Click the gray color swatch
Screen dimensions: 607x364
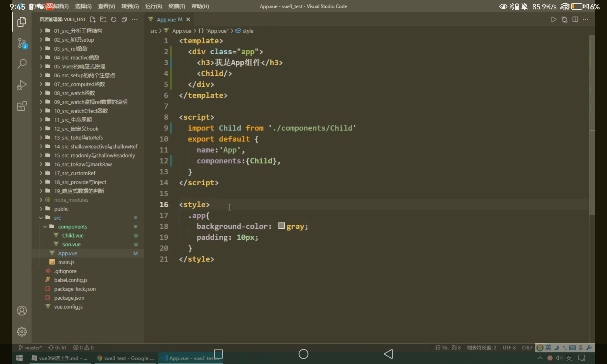(x=282, y=226)
